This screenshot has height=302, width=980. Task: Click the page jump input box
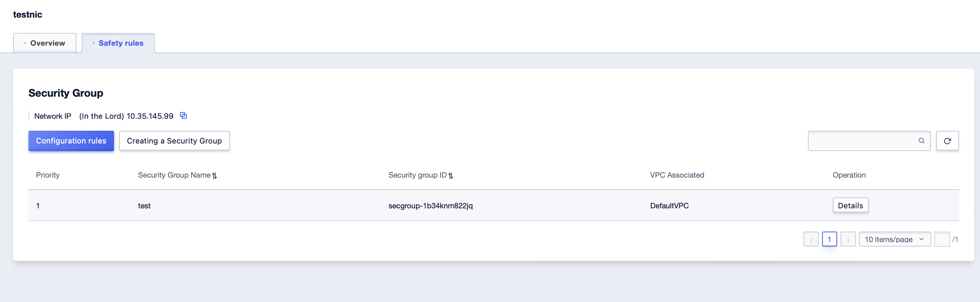942,239
